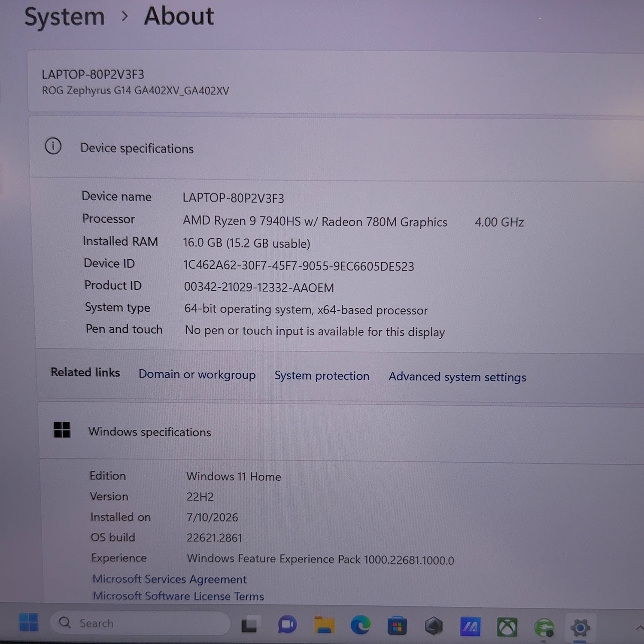The width and height of the screenshot is (644, 644).
Task: View Microsoft Software License Terms
Action: (x=179, y=596)
